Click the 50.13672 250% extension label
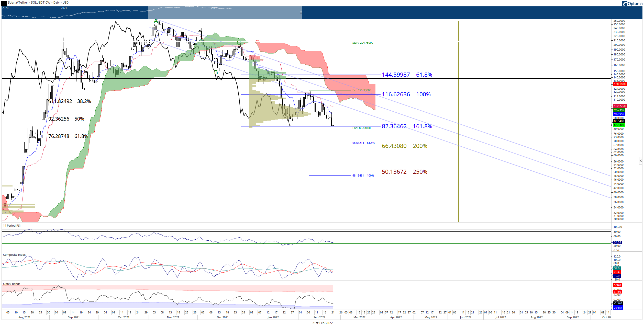Image resolution: width=644 pixels, height=328 pixels. tap(404, 172)
